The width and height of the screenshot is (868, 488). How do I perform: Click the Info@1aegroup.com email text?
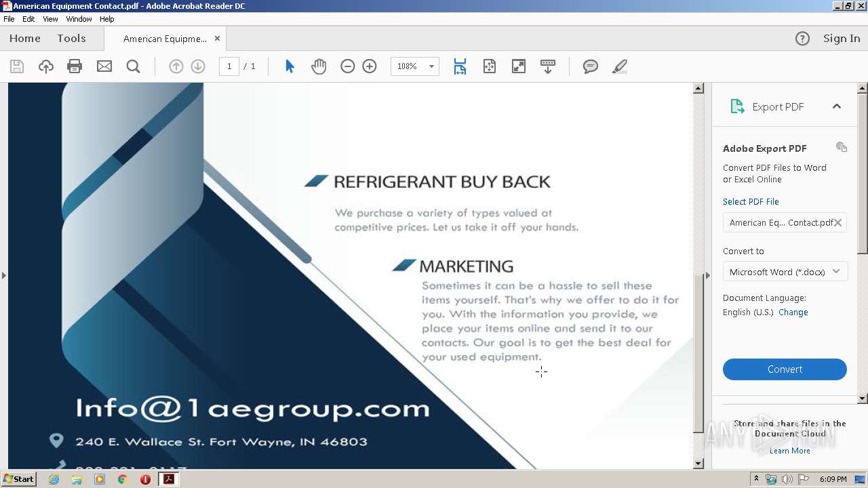point(252,408)
